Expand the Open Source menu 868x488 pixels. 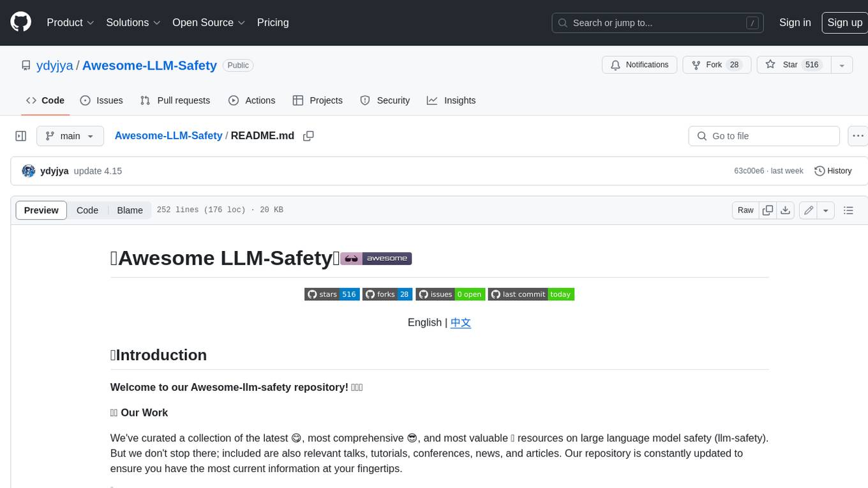(x=209, y=22)
